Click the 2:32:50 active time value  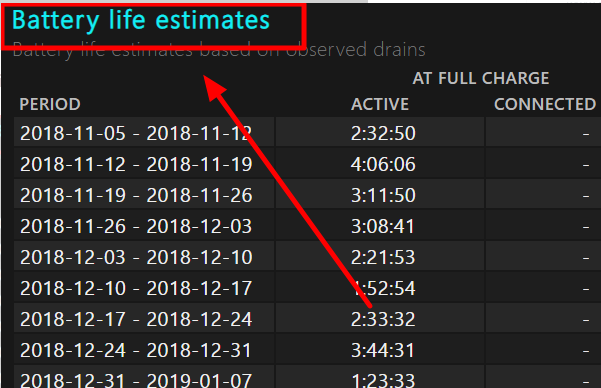[x=383, y=133]
